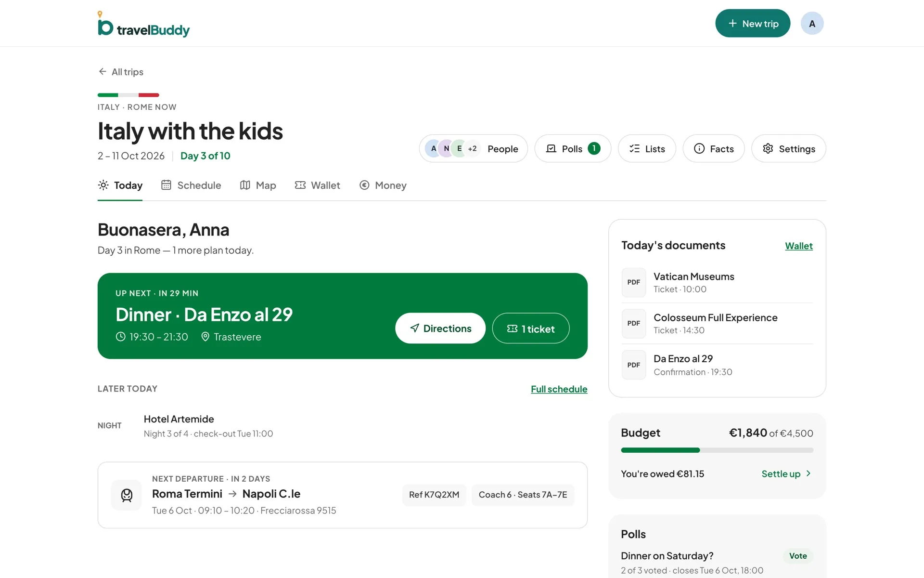Open the Colosseum Full Experience PDF icon
The height and width of the screenshot is (578, 924).
pos(633,323)
